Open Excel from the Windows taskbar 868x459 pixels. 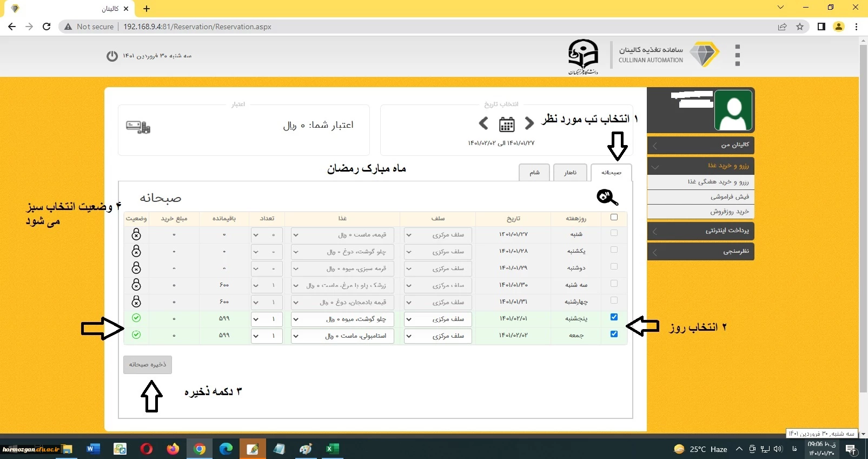(x=332, y=449)
